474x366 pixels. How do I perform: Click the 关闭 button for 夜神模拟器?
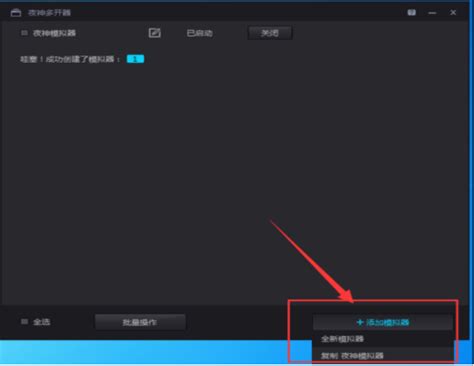[270, 33]
